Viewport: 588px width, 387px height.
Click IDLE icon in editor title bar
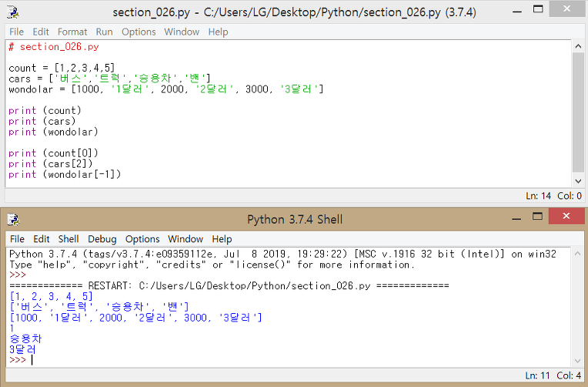pyautogui.click(x=13, y=12)
